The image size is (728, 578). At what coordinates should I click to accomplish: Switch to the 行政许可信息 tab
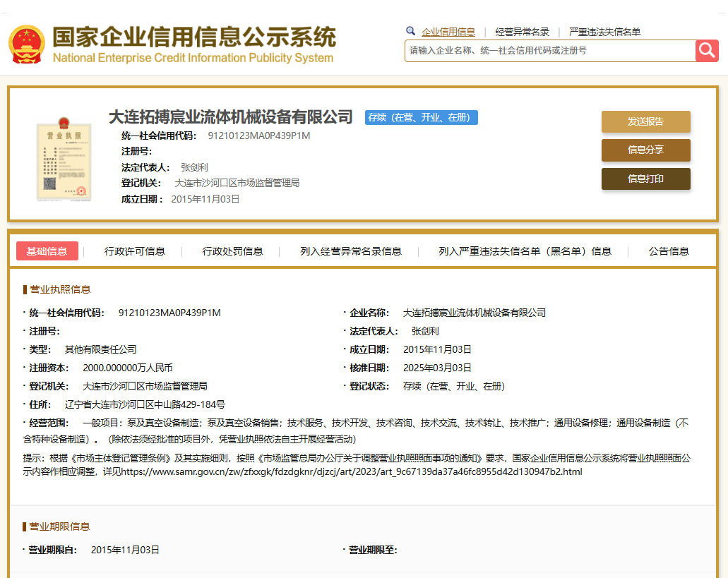tap(135, 251)
